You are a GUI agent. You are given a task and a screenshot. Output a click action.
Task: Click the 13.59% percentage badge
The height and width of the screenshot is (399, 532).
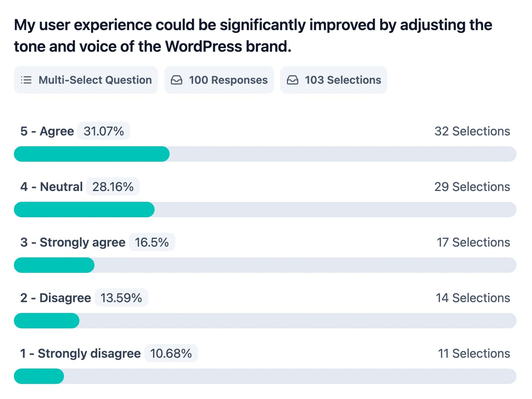(121, 298)
